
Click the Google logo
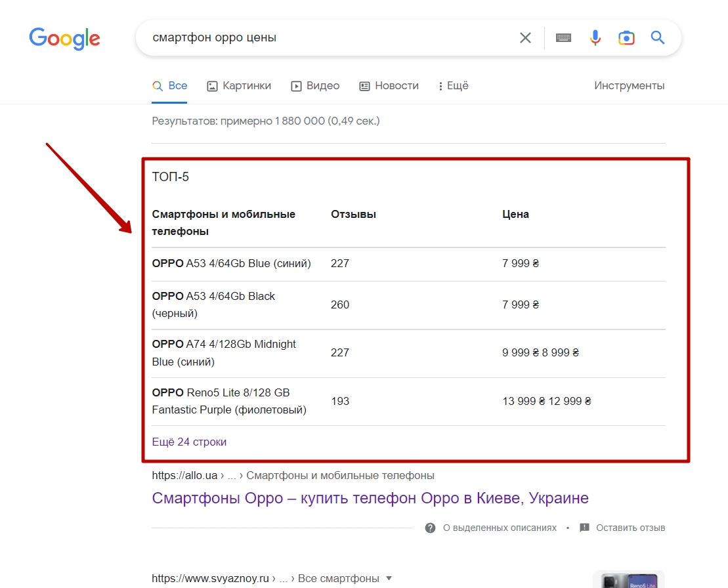point(64,38)
